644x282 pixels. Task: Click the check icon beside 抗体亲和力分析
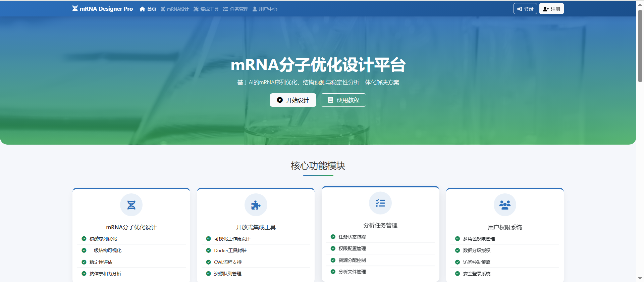point(84,274)
